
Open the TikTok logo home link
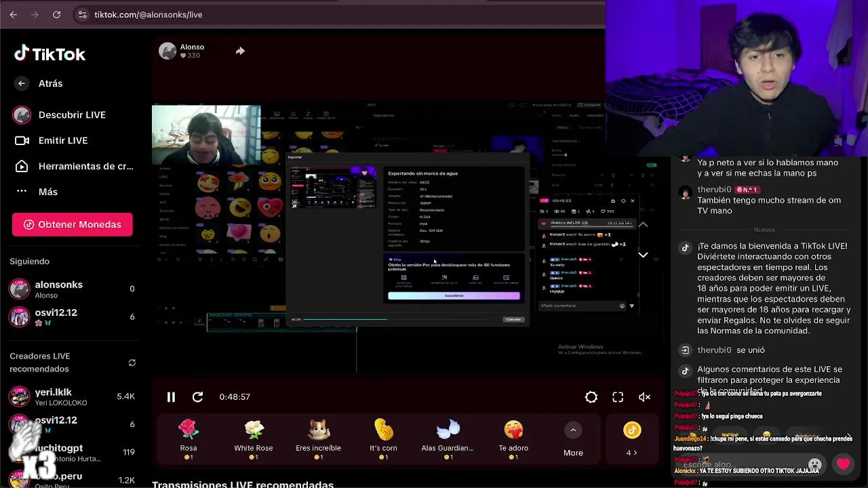click(x=50, y=54)
